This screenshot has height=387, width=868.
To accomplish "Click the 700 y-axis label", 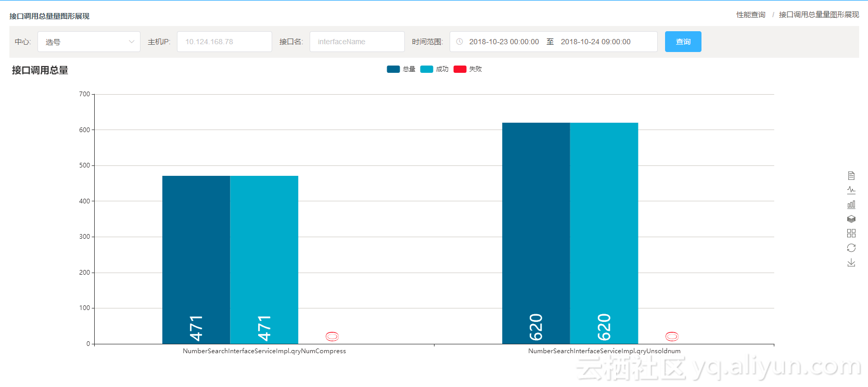I will point(84,94).
